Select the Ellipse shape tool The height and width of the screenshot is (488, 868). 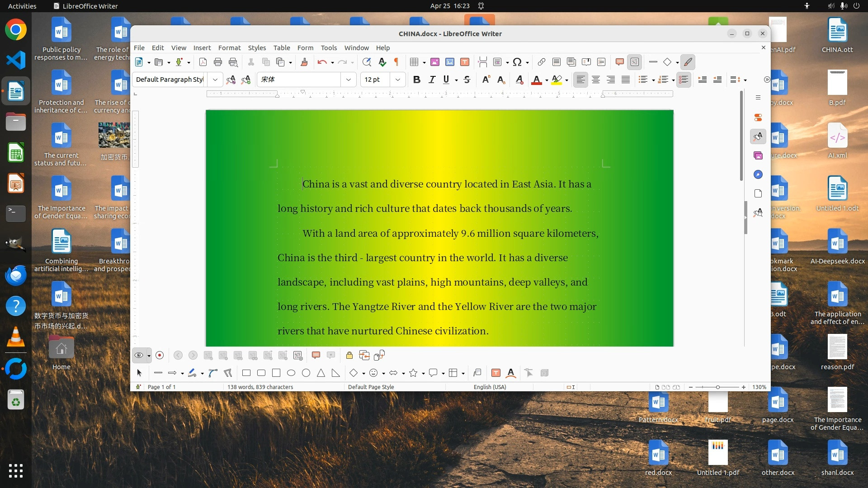point(291,373)
